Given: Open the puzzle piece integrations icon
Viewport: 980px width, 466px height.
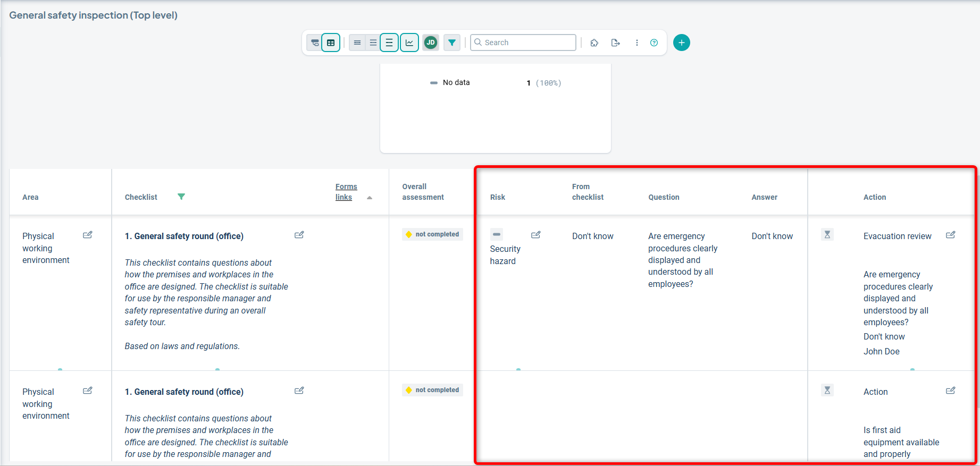Looking at the screenshot, I should 594,43.
